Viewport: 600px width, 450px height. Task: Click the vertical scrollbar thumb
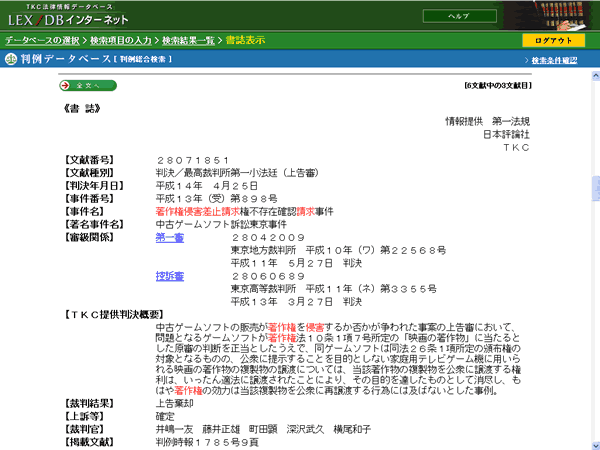pyautogui.click(x=596, y=188)
